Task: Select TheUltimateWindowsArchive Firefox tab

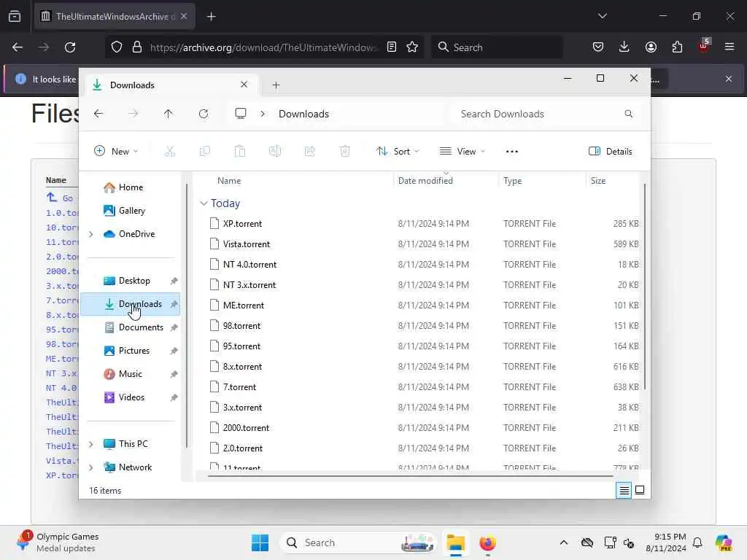Action: point(115,16)
